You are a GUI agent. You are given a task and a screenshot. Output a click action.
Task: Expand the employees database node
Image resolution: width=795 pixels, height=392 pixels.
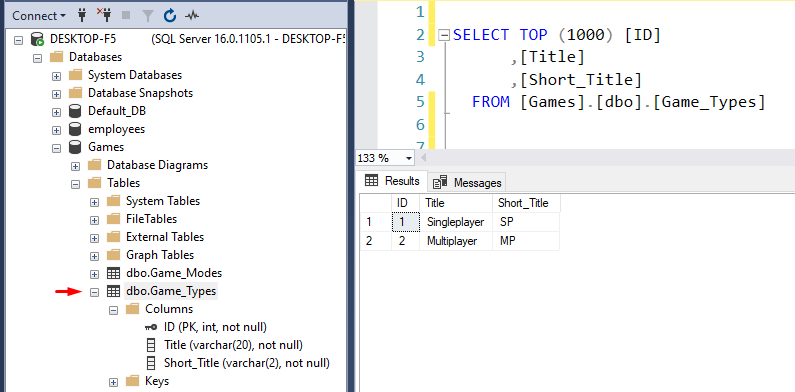57,130
